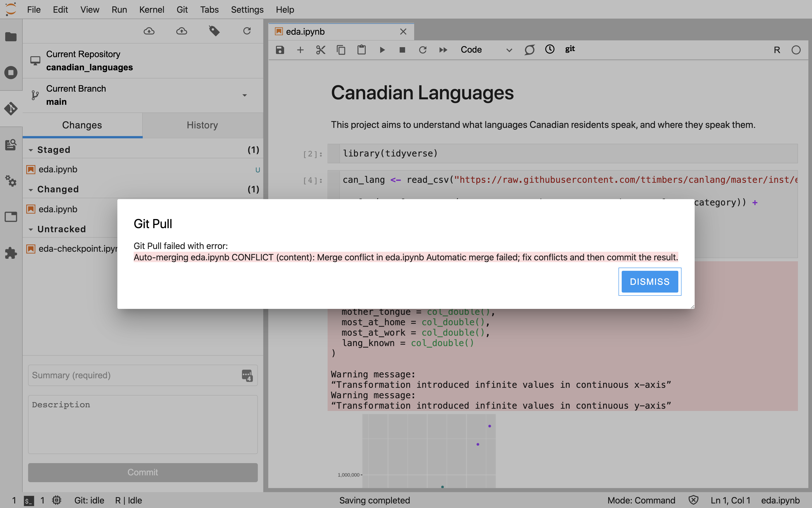Click the Git push cloud-upload icon
This screenshot has height=508, width=812.
tap(181, 31)
